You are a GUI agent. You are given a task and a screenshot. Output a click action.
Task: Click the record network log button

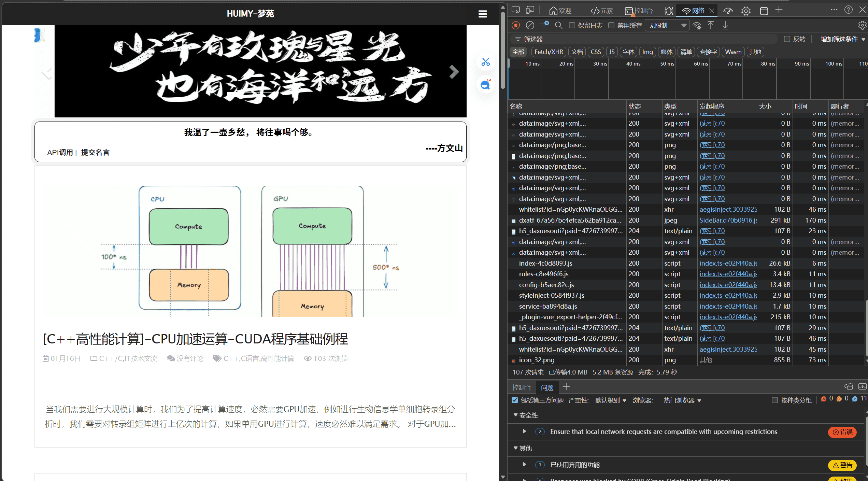pos(516,25)
